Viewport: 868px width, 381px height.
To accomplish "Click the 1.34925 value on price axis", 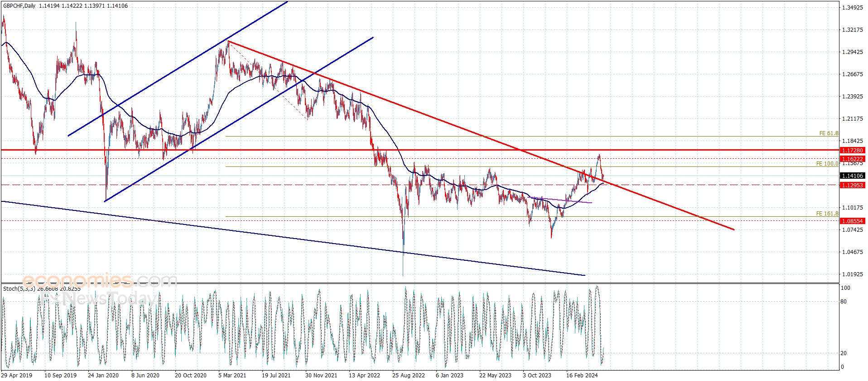I will pos(852,8).
